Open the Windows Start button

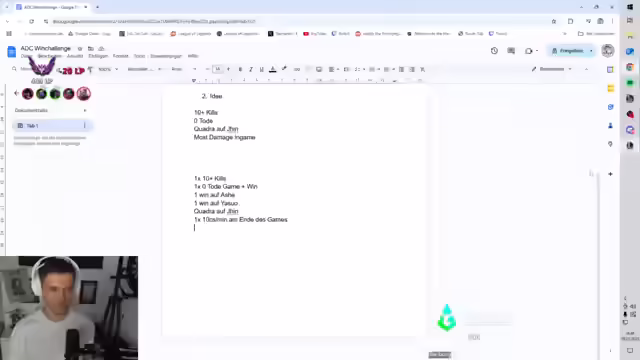click(x=630, y=7)
